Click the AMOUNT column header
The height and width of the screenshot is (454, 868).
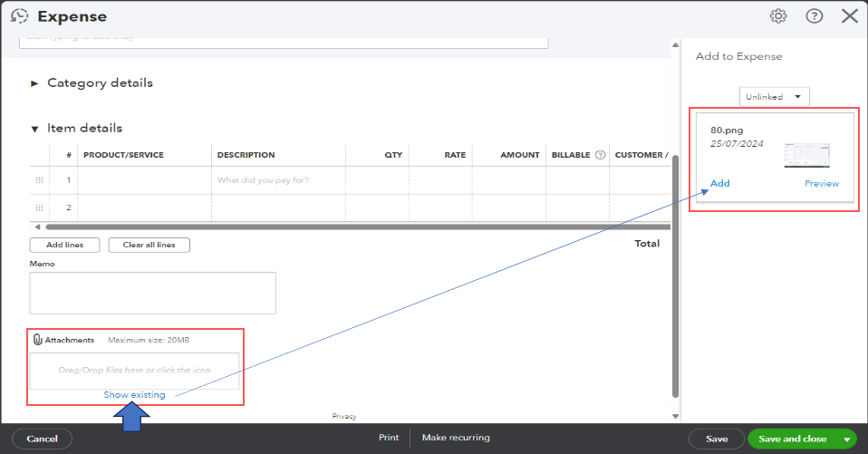point(520,155)
